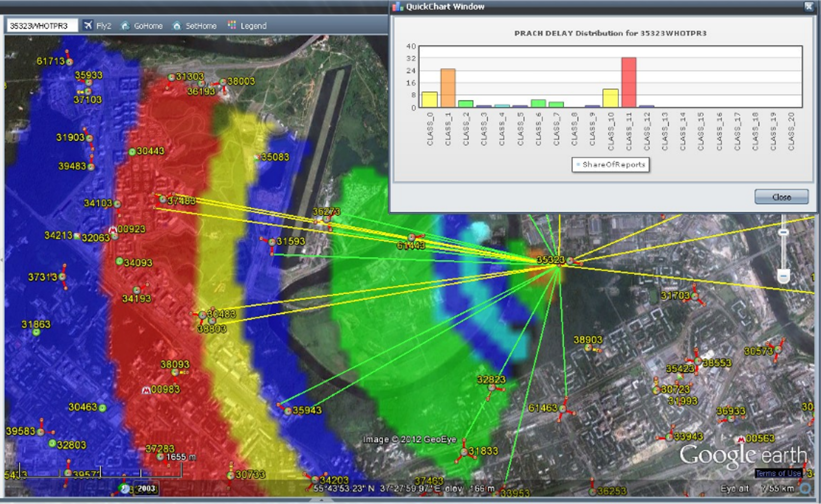The height and width of the screenshot is (504, 821).
Task: Click the 2003 historical imagery year label
Action: pyautogui.click(x=146, y=488)
